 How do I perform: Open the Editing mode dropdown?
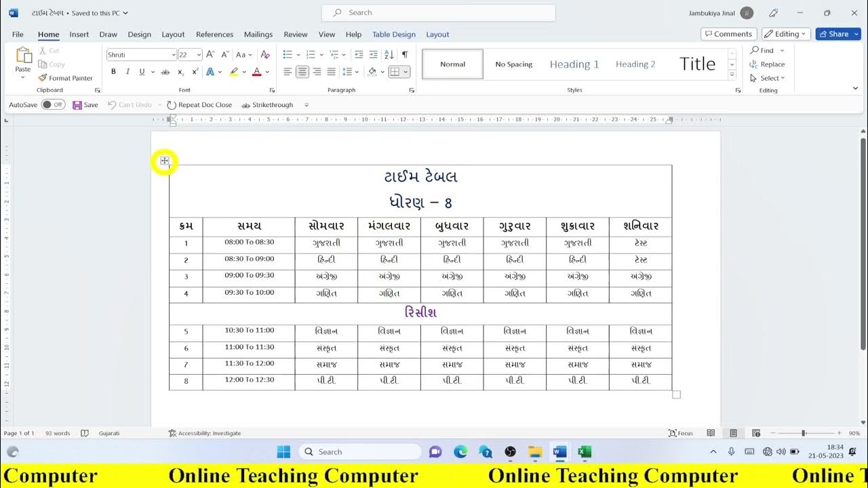tap(787, 34)
